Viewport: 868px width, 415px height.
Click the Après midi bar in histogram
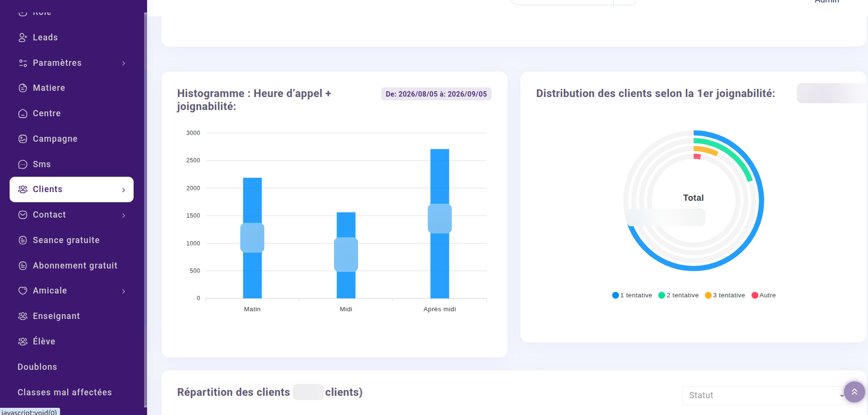click(440, 223)
